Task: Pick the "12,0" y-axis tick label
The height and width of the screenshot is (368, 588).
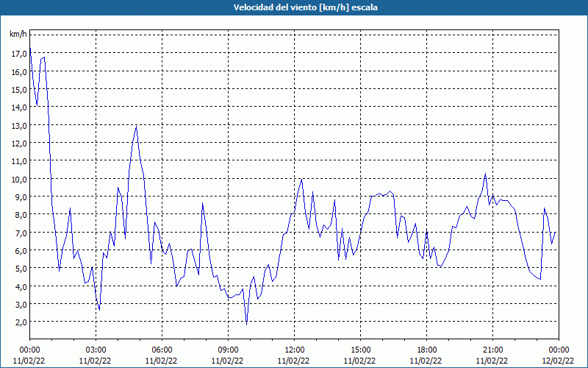Action: [20, 144]
